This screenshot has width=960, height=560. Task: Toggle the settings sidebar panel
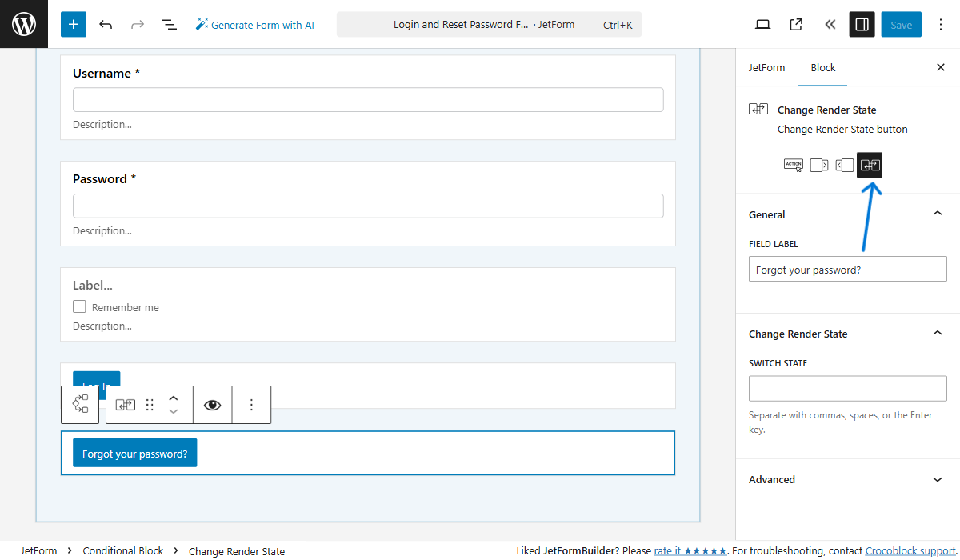tap(862, 24)
